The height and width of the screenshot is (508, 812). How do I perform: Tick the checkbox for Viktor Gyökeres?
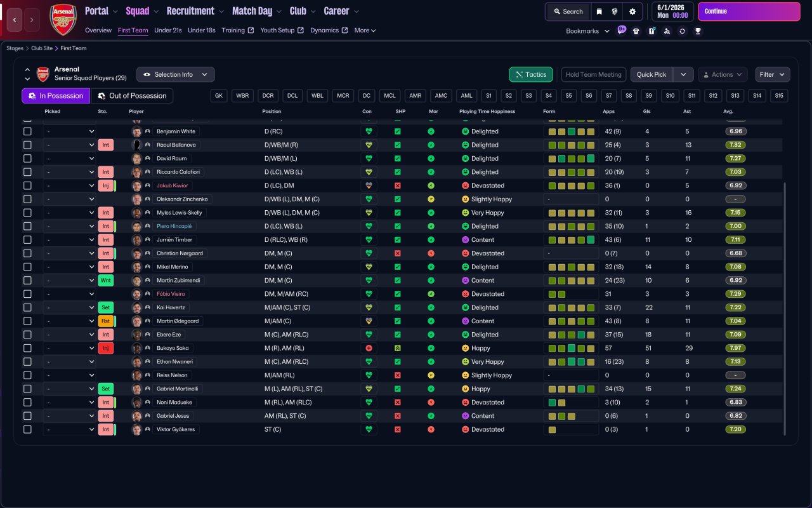click(27, 429)
